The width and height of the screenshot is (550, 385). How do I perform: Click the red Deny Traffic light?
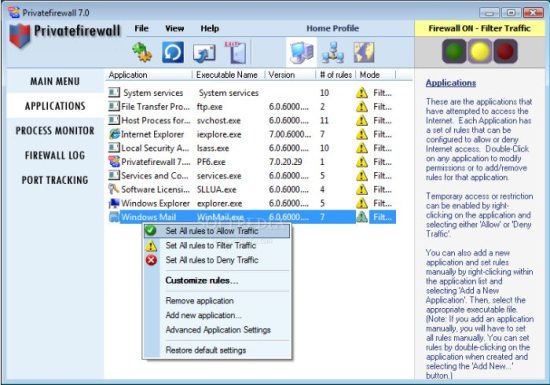point(505,51)
